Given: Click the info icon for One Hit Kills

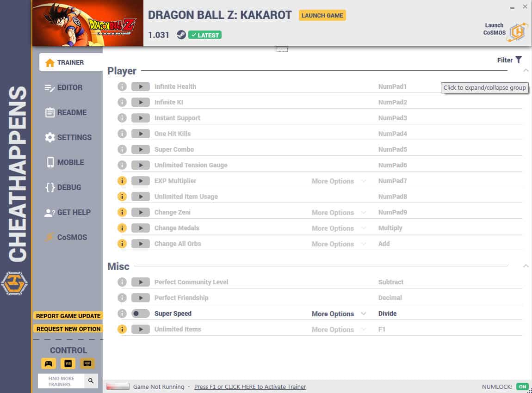Looking at the screenshot, I should click(x=122, y=134).
